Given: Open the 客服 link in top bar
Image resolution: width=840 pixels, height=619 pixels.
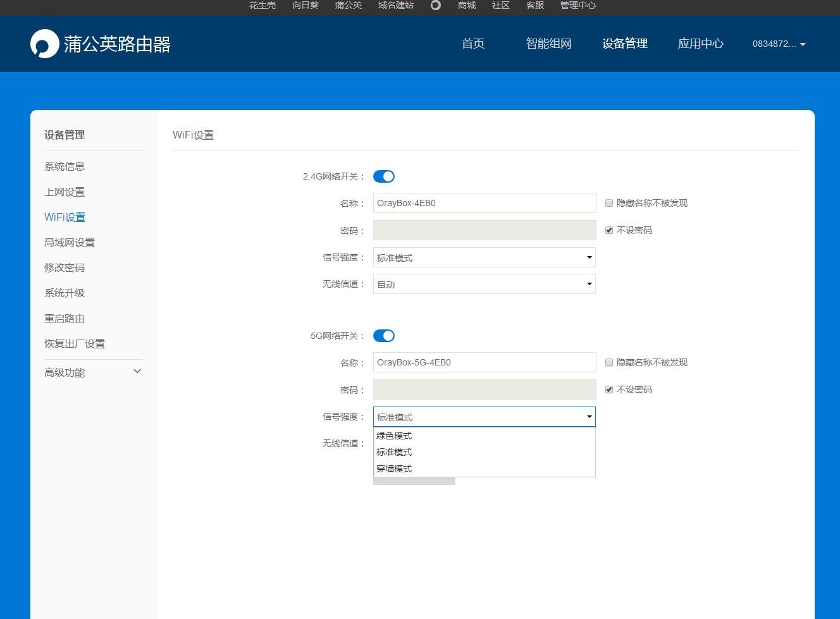Looking at the screenshot, I should (535, 5).
